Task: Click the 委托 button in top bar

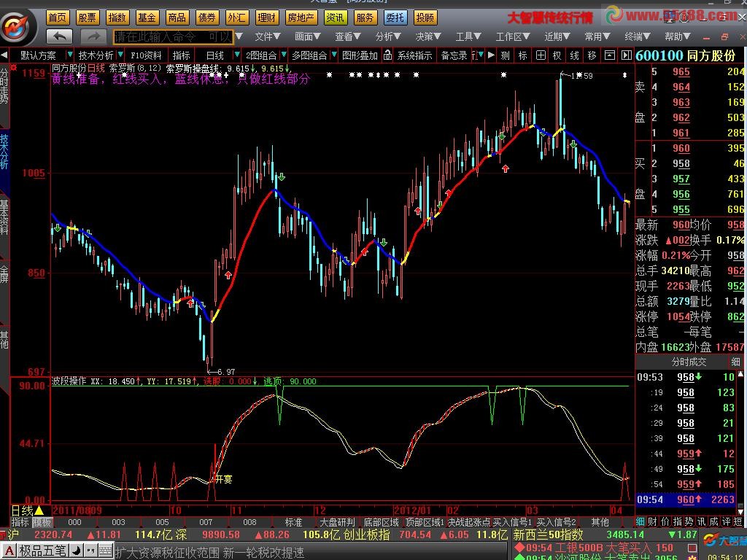Action: coord(395,17)
